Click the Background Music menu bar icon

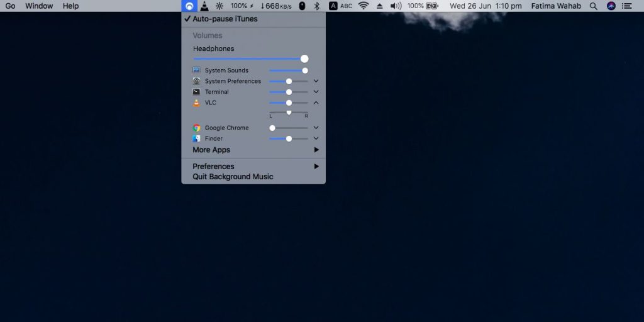click(x=189, y=6)
